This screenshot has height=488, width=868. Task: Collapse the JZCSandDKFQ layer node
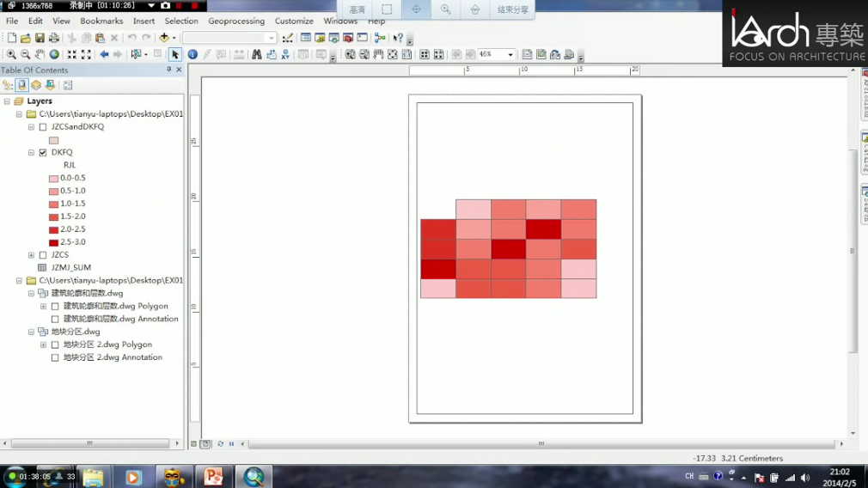point(31,126)
